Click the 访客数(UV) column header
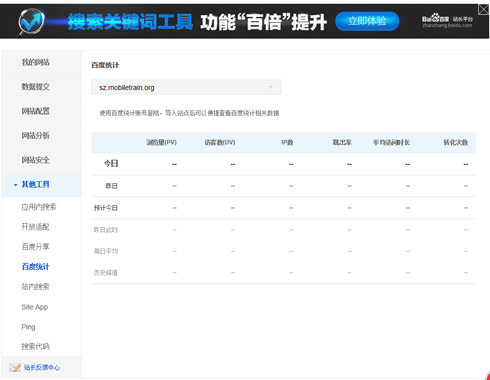 coord(220,143)
